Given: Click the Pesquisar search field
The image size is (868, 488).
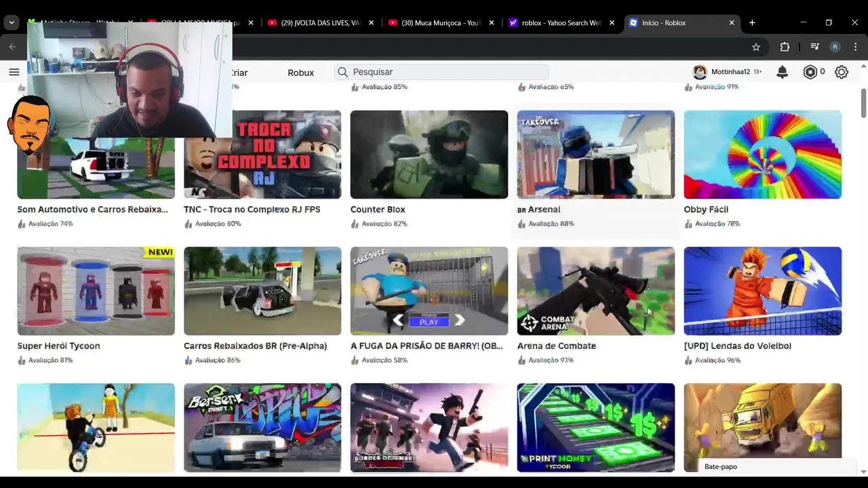Looking at the screenshot, I should [441, 72].
